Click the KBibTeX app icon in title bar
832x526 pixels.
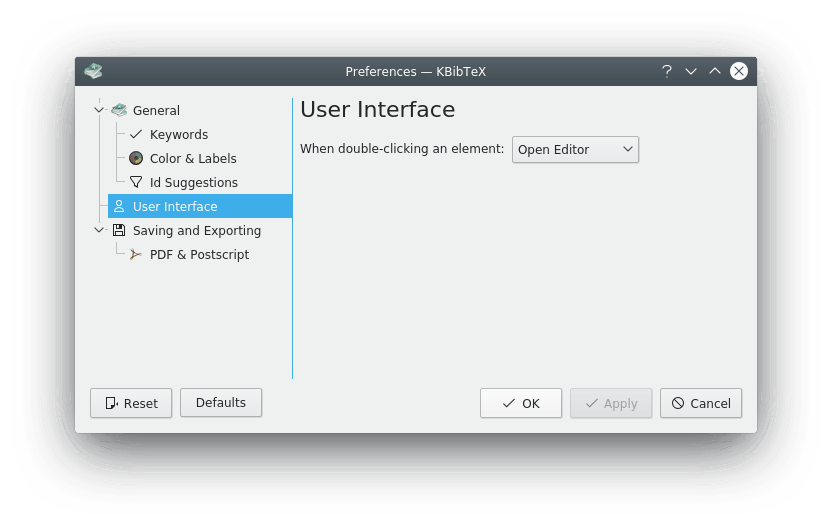93,71
